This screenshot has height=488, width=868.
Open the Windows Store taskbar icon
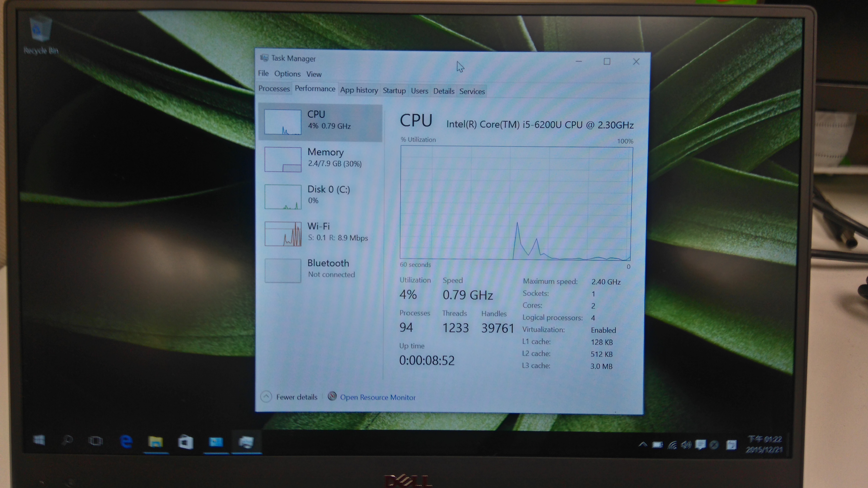click(186, 442)
